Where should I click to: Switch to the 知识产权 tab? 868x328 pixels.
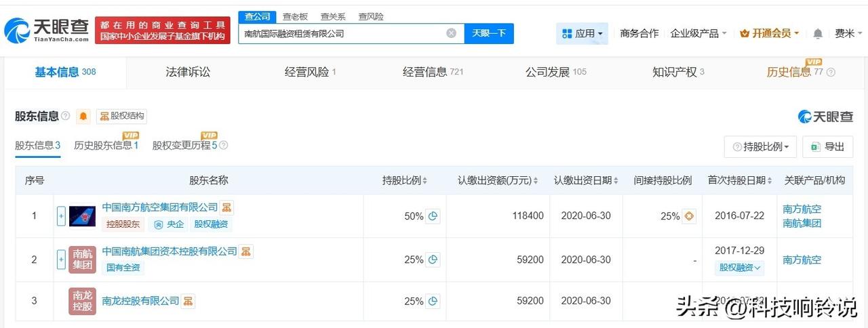click(x=678, y=72)
